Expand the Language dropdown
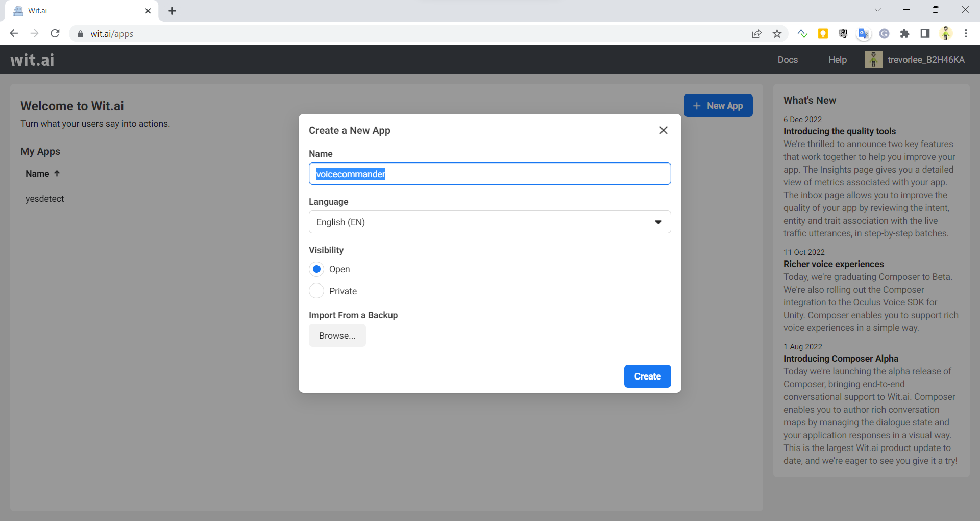 489,222
